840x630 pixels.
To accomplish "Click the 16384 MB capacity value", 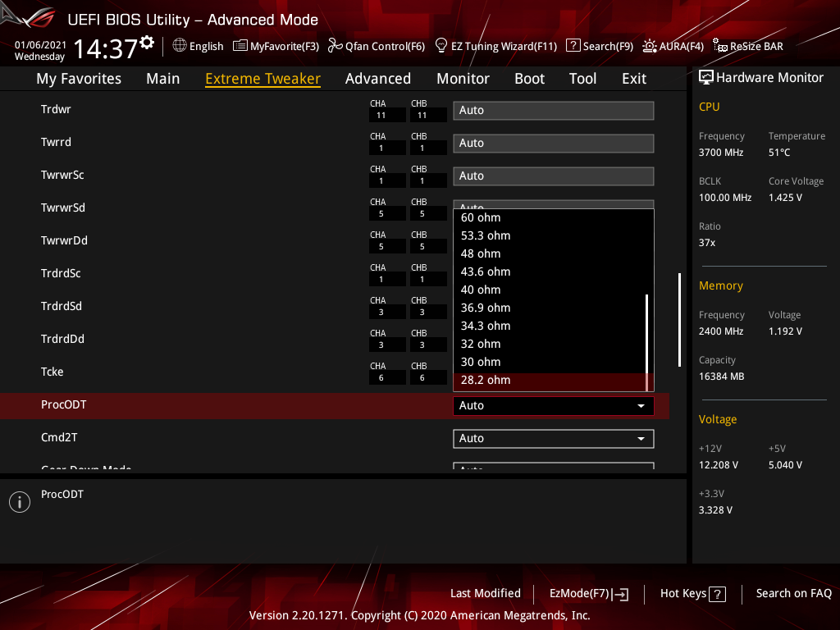I will click(x=721, y=377).
